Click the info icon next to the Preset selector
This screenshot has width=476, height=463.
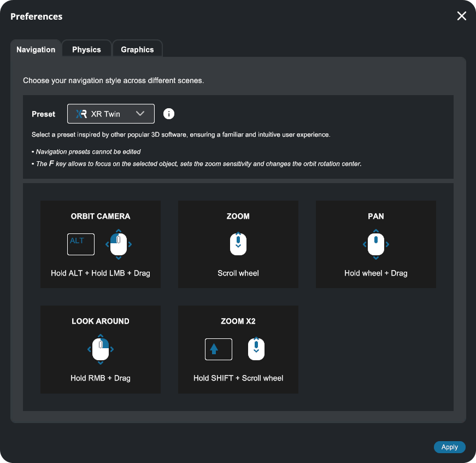click(169, 114)
